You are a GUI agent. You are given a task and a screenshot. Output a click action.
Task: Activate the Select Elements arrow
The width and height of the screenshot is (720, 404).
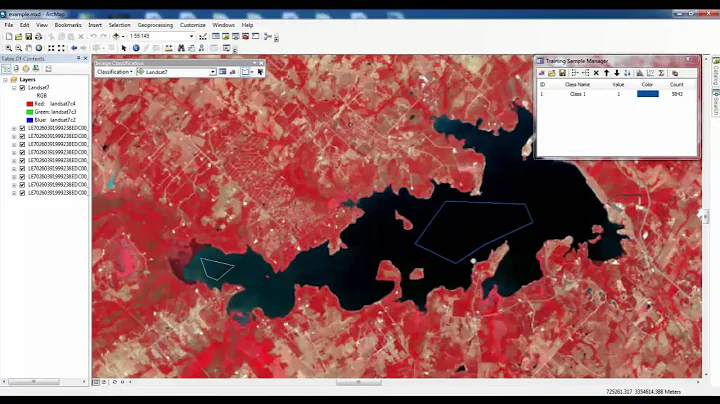click(x=124, y=48)
